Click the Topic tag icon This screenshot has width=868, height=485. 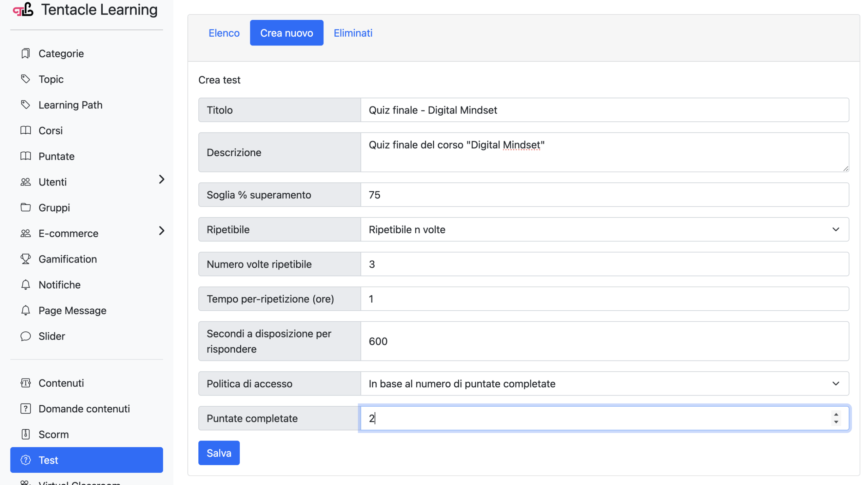25,79
